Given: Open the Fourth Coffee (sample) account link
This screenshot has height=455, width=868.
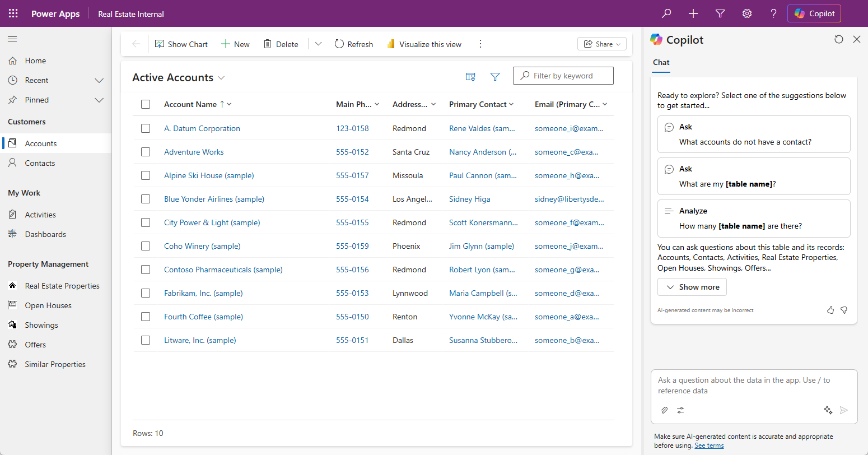Looking at the screenshot, I should pos(203,317).
